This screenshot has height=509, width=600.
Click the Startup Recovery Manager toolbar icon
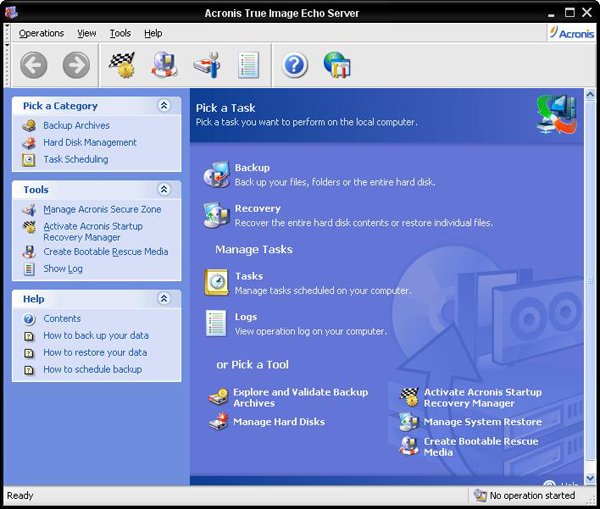pyautogui.click(x=122, y=65)
